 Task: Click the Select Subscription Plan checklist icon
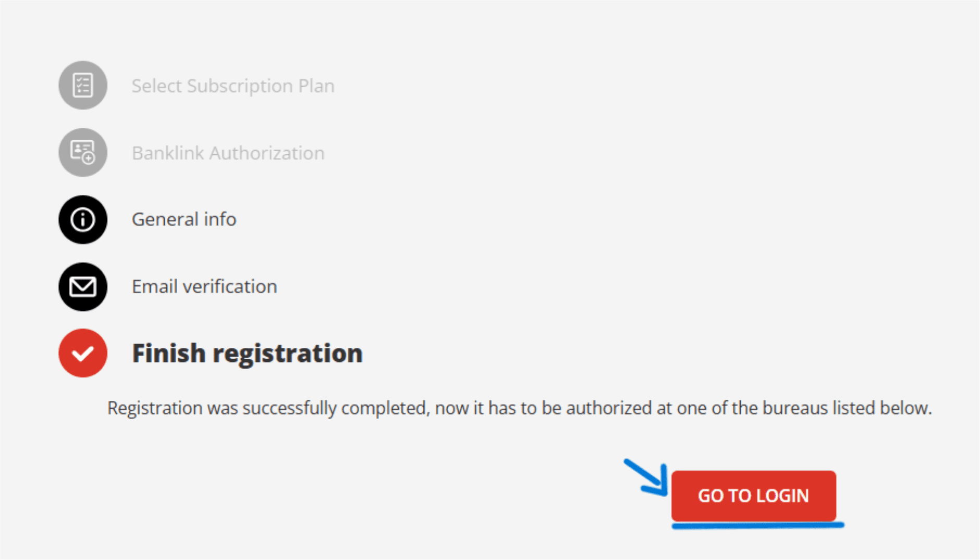click(x=83, y=85)
